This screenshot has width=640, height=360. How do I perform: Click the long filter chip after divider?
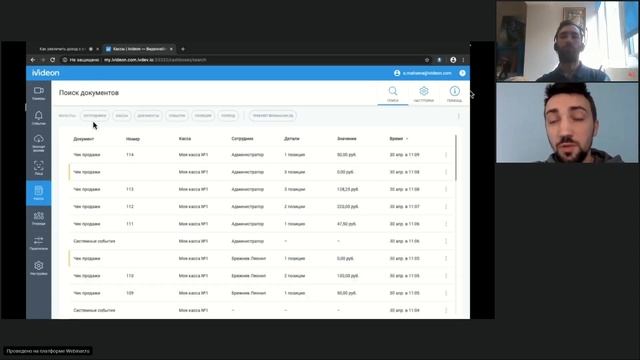[273, 116]
